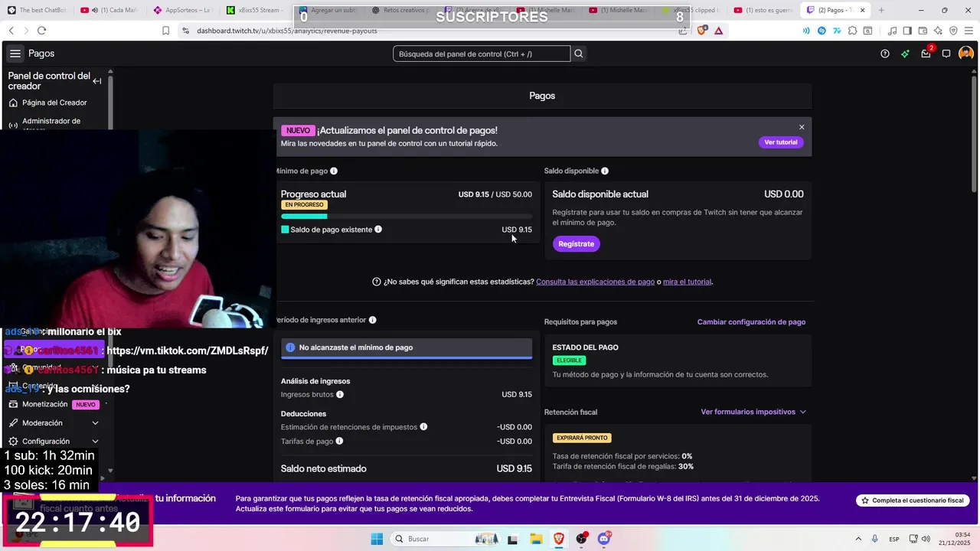The image size is (980, 551).
Task: Open Discord from the taskbar
Action: tap(604, 539)
